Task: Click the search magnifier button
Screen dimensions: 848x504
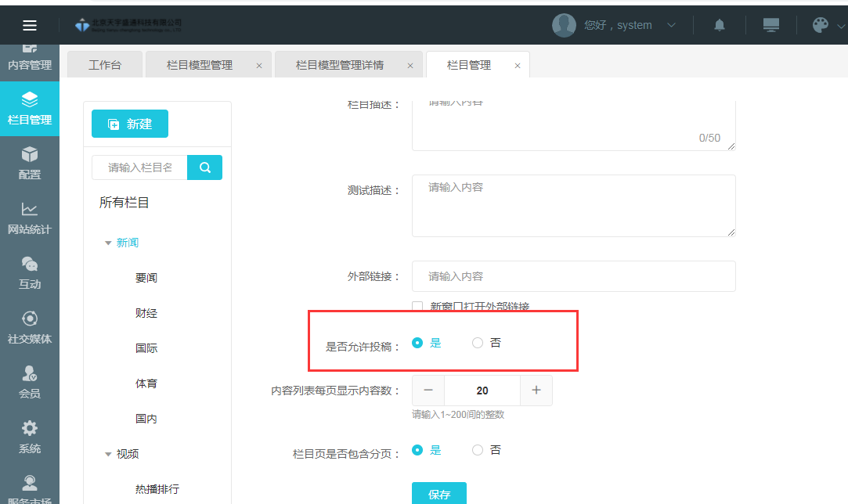Action: pyautogui.click(x=205, y=167)
